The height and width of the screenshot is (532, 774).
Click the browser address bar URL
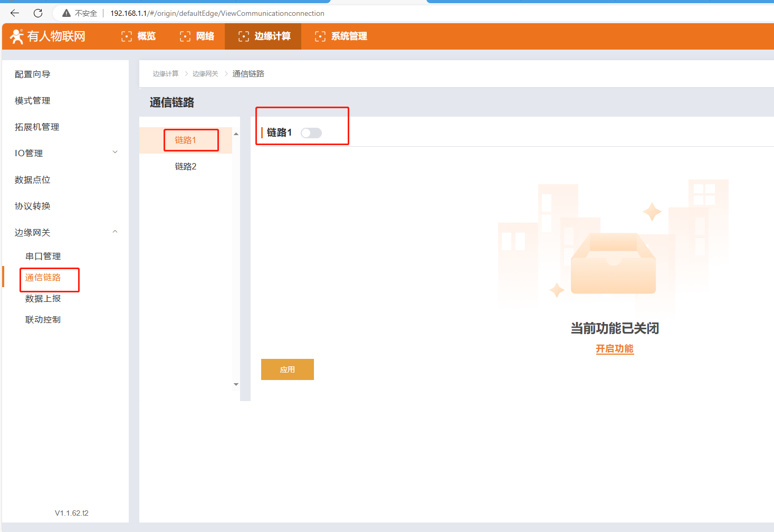(217, 13)
